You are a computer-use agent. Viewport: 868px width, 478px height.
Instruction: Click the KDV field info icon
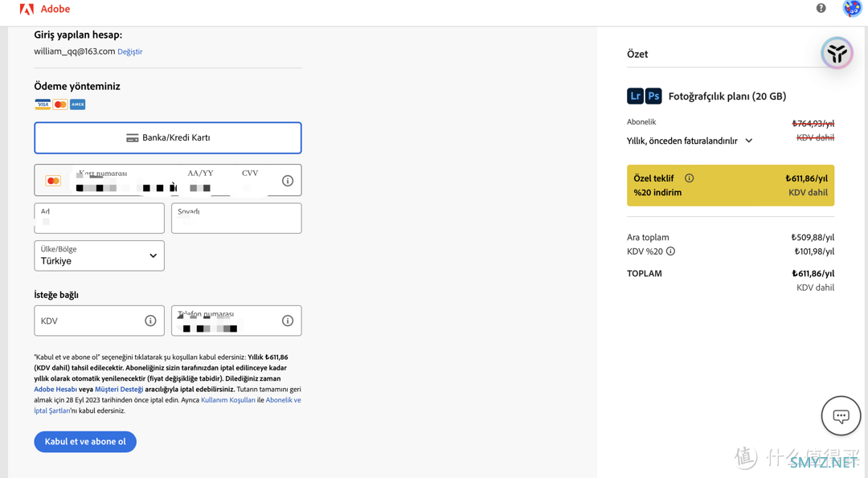pos(150,321)
